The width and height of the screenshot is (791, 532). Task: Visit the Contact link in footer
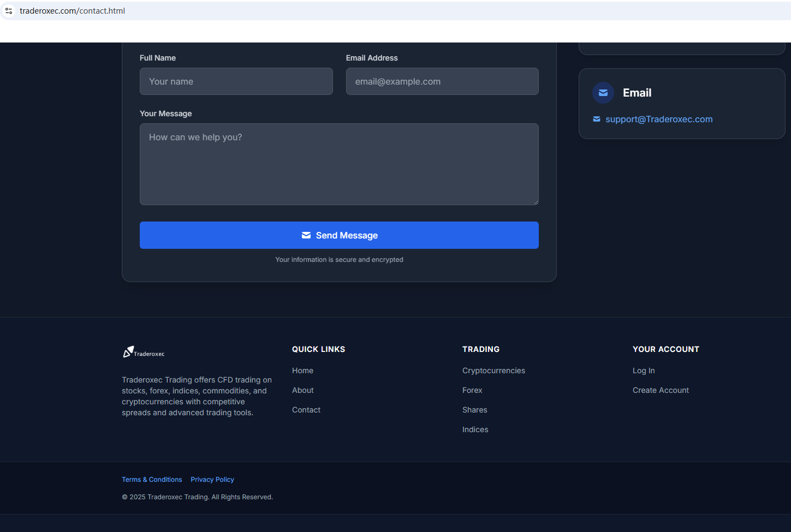click(x=306, y=410)
